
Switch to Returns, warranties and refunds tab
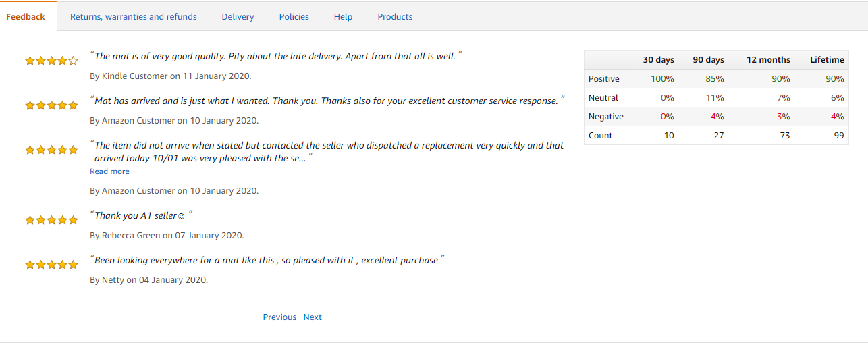pos(134,16)
